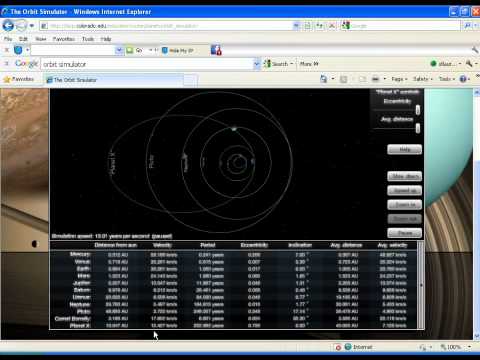The height and width of the screenshot is (360, 480).
Task: Click the blue shield toolbar icon
Action: click(x=18, y=50)
